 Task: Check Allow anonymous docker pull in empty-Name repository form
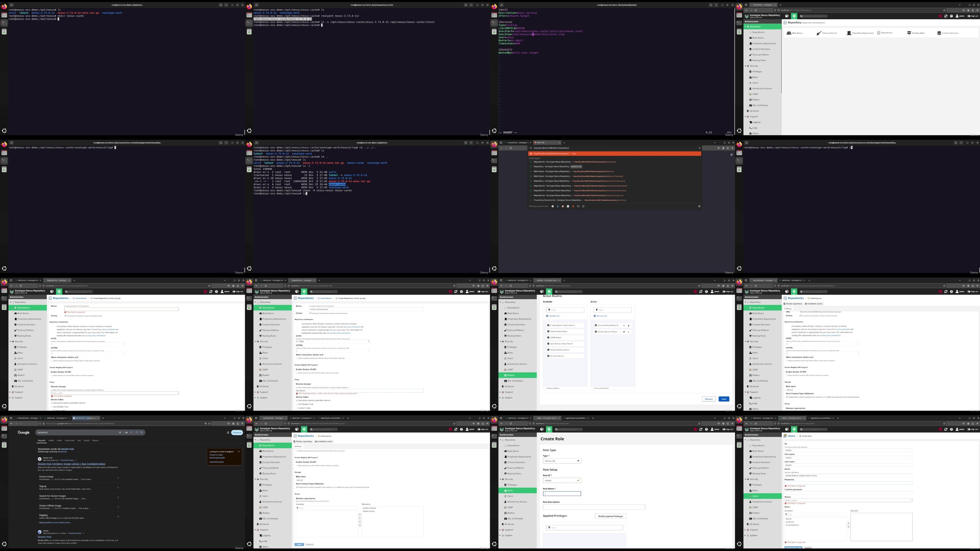(x=52, y=361)
